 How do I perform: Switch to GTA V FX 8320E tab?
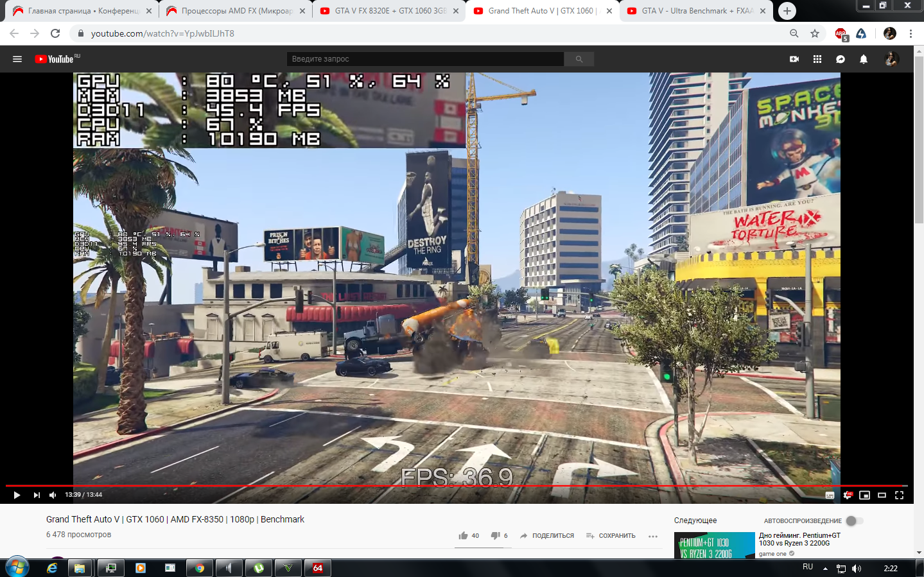click(389, 11)
